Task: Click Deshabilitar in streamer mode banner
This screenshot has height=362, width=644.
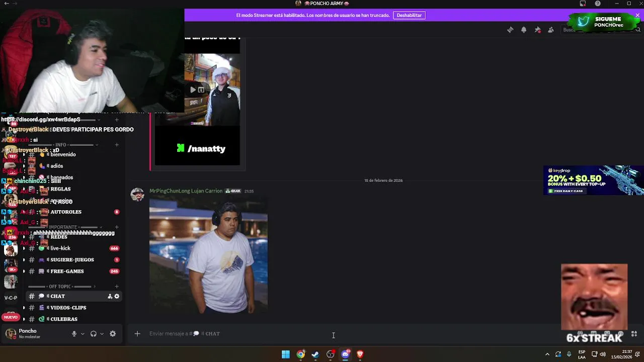Action: click(x=409, y=15)
